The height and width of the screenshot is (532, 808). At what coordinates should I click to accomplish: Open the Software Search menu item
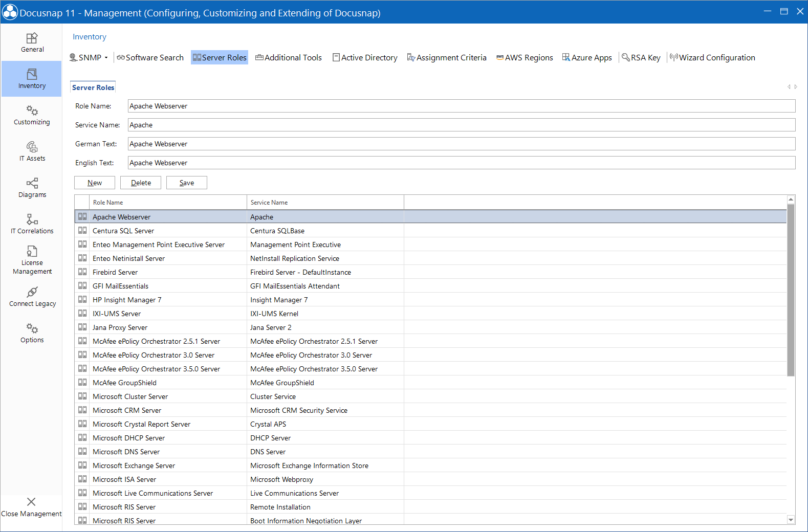[150, 57]
